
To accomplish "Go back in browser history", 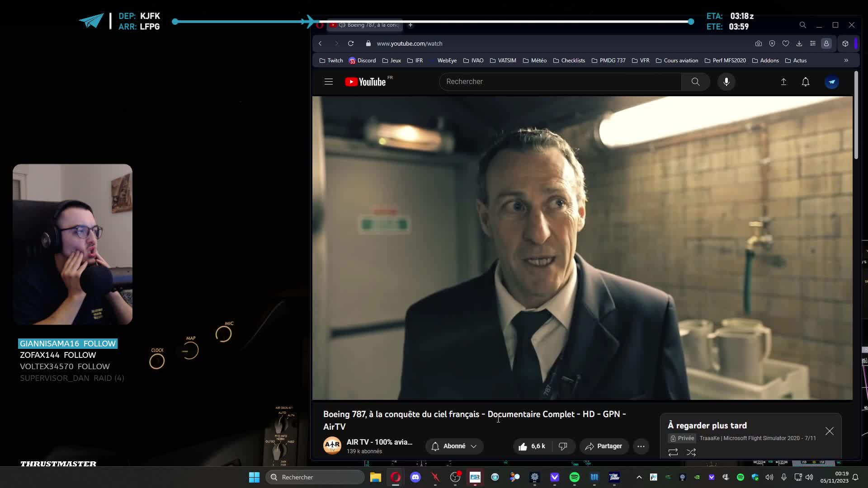I will (x=320, y=43).
